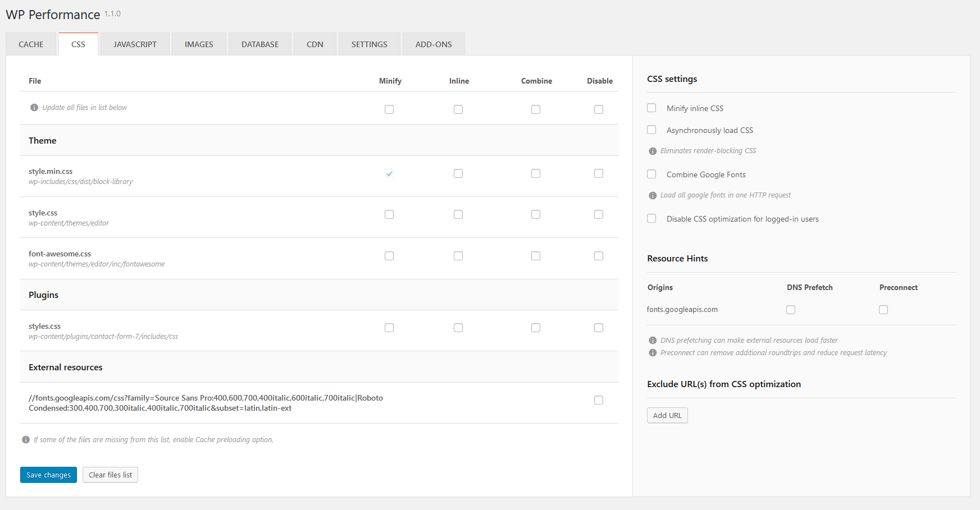Toggle Minify for style.min.css

tap(389, 173)
